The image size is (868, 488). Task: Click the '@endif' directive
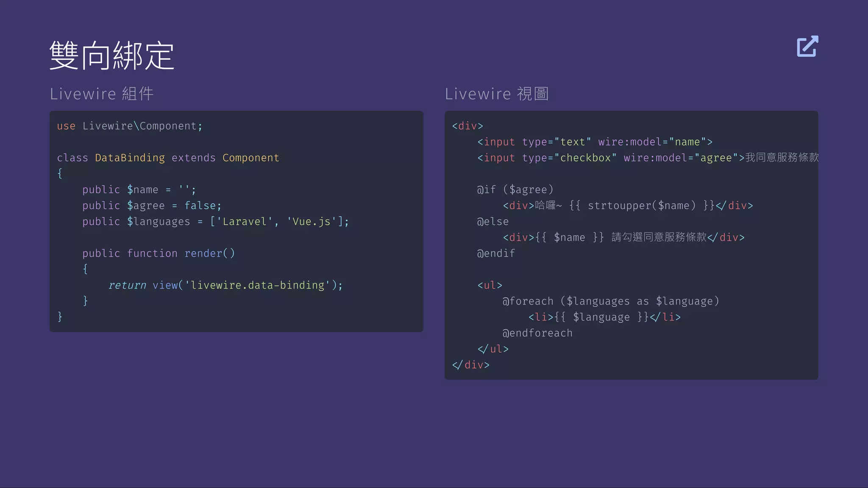pyautogui.click(x=496, y=253)
